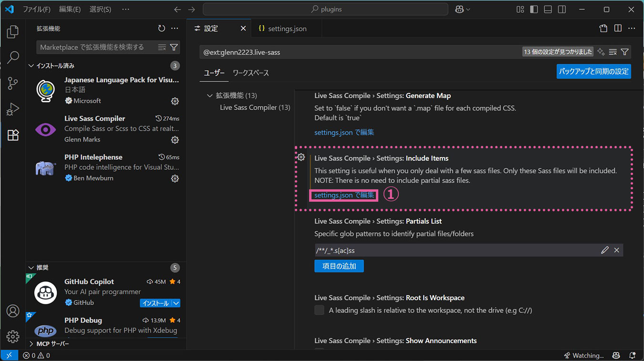Viewport: 644px width, 361px height.
Task: Open the ファイル(F) menu
Action: coord(37,10)
